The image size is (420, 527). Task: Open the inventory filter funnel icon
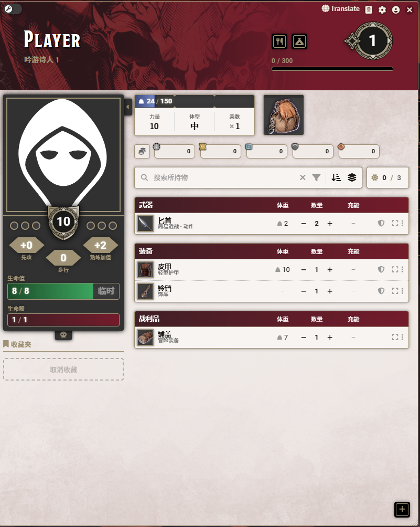pos(316,177)
